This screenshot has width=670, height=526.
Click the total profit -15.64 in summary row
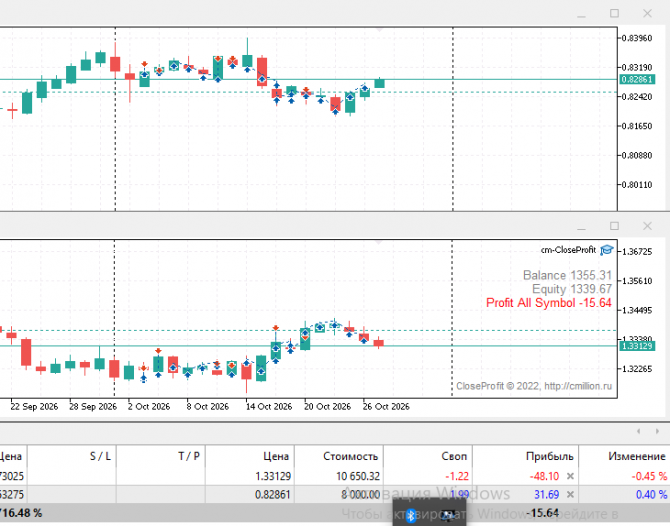click(x=543, y=512)
